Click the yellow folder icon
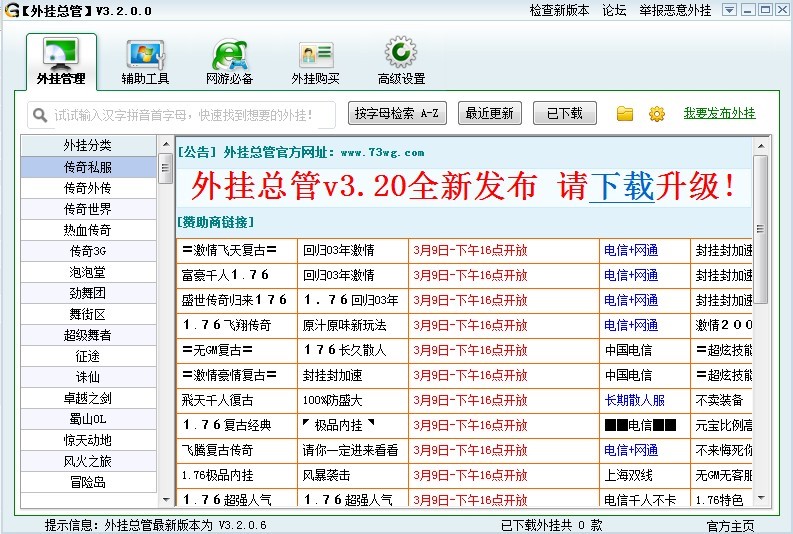The width and height of the screenshot is (793, 534). pos(625,114)
